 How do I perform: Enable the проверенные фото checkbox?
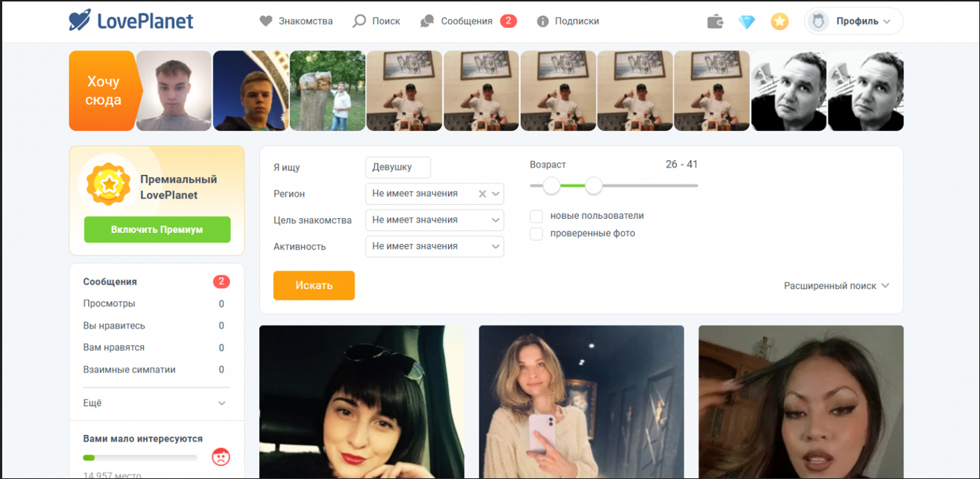536,234
